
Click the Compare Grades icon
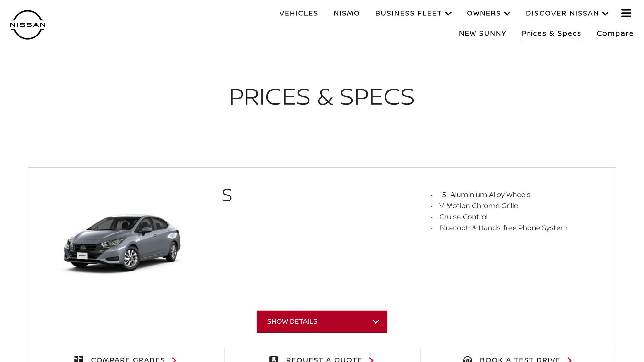[79, 359]
